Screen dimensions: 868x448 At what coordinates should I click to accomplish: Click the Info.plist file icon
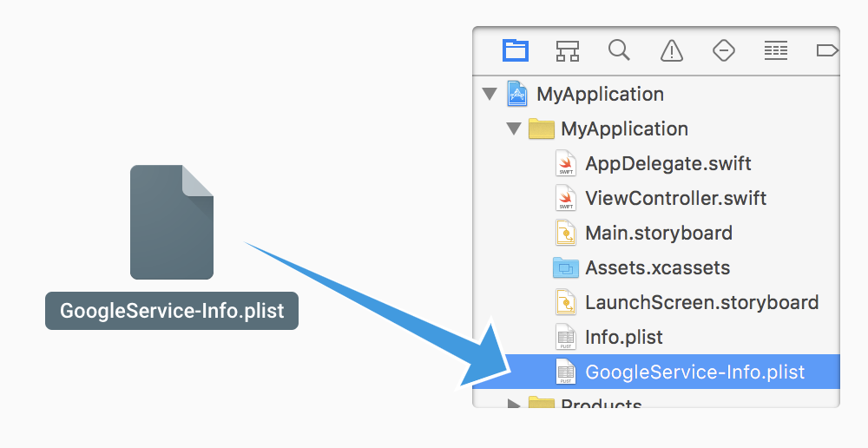coord(566,337)
